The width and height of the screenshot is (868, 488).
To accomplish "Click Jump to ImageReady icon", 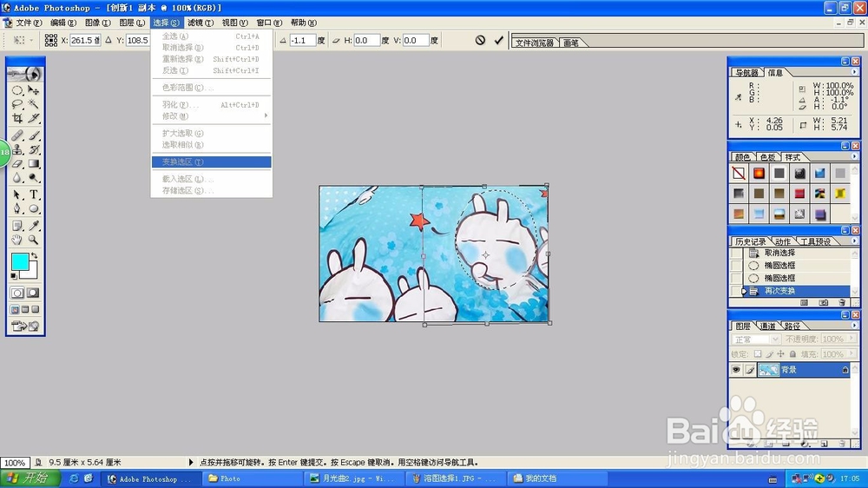I will (25, 326).
